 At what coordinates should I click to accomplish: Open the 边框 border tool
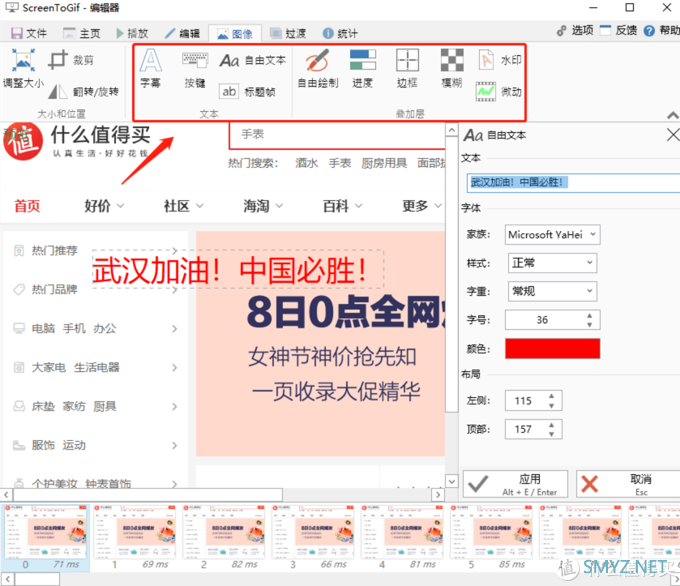coord(407,69)
